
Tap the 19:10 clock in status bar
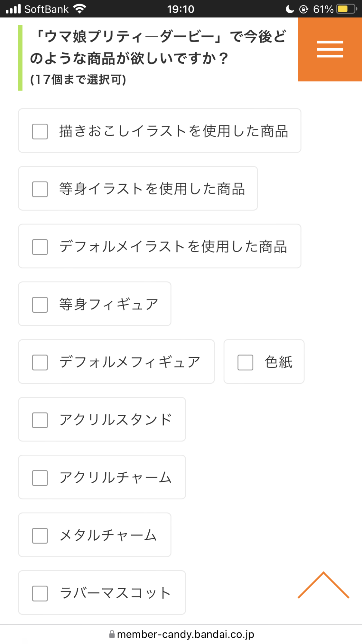(x=181, y=9)
